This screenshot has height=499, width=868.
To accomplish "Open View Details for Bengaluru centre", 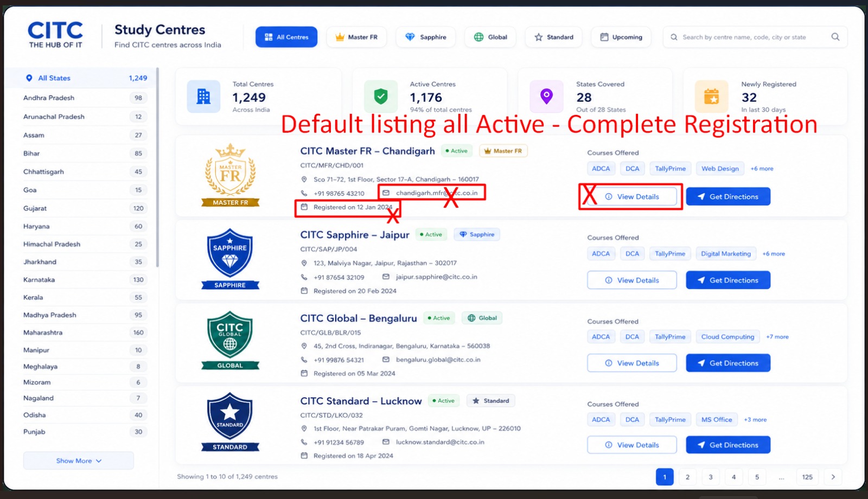I will pyautogui.click(x=632, y=363).
